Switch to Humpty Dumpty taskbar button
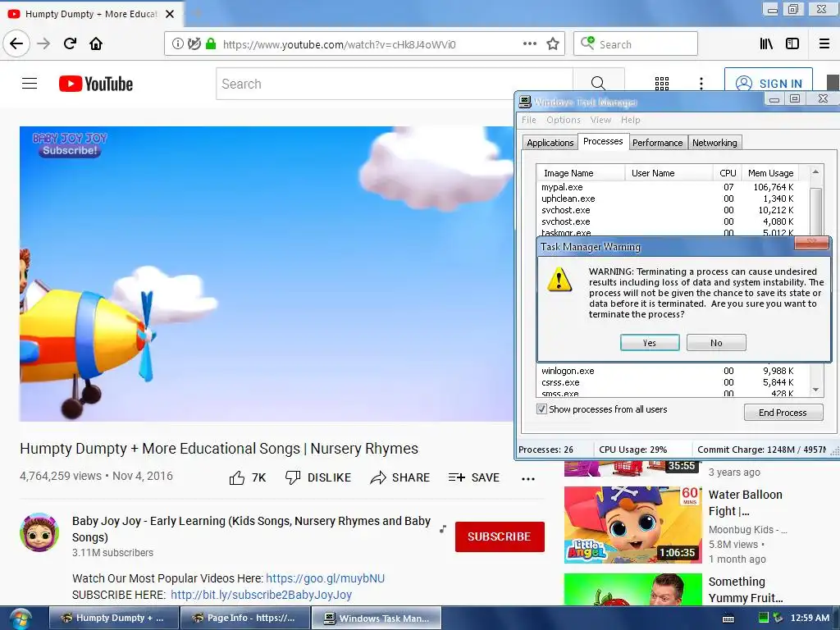The image size is (840, 630). [113, 619]
